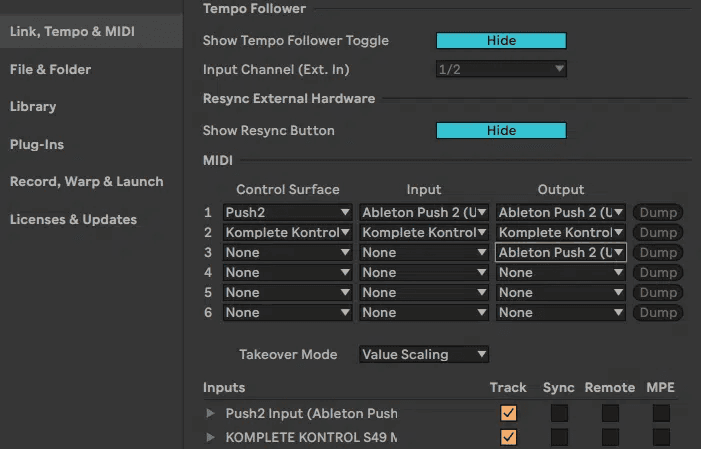Click the Push2 Input (Ableton Push label

point(312,414)
